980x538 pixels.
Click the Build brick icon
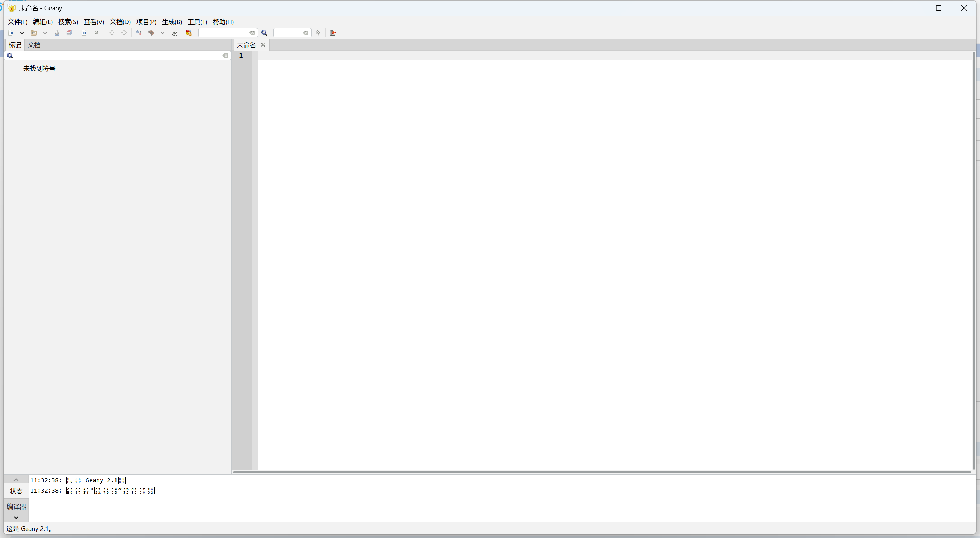coord(151,33)
